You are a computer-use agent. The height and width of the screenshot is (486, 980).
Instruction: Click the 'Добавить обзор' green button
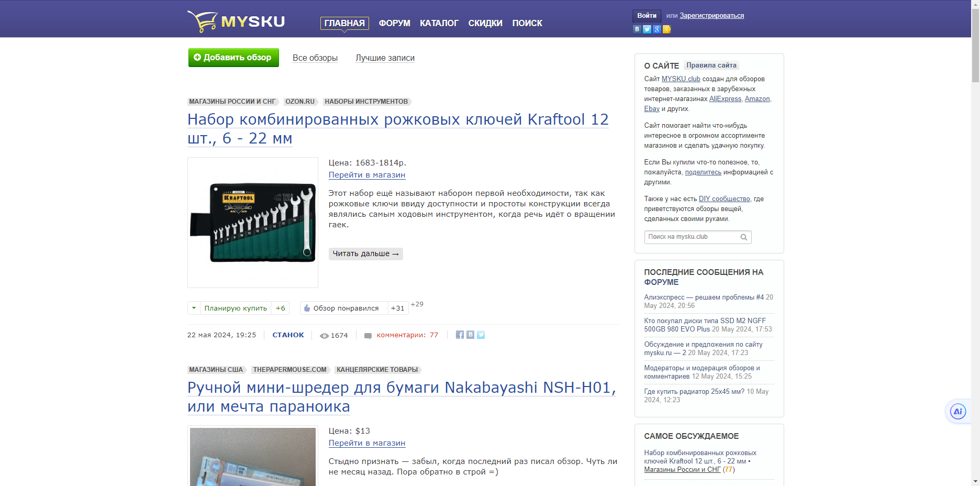click(233, 58)
